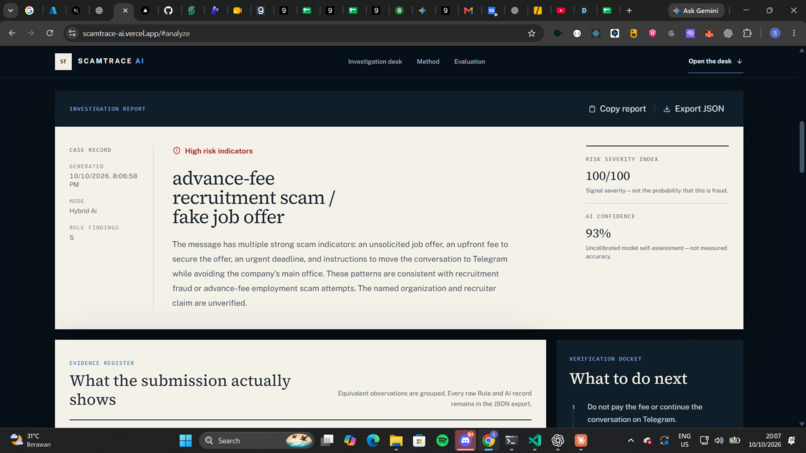This screenshot has width=806, height=453.
Task: Click the MetaMask fox extension icon
Action: tap(709, 33)
